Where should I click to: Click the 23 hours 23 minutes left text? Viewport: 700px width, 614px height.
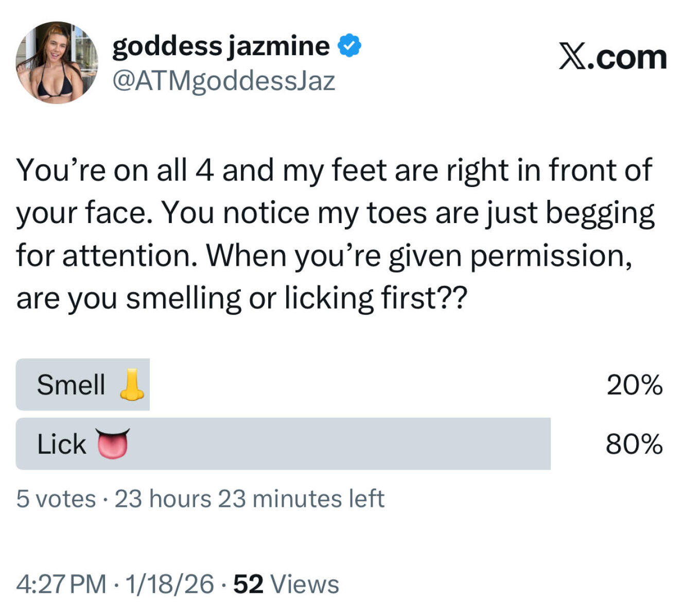coord(249,499)
